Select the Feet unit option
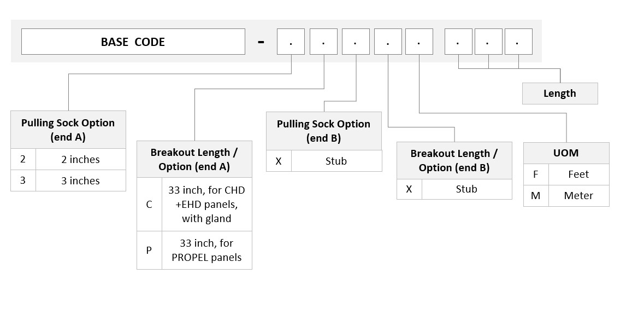The image size is (644, 326). tap(578, 174)
